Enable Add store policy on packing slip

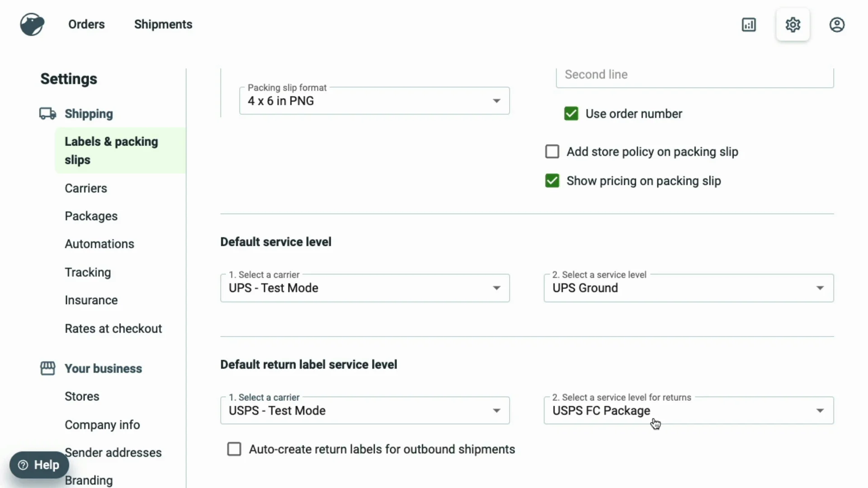point(552,151)
